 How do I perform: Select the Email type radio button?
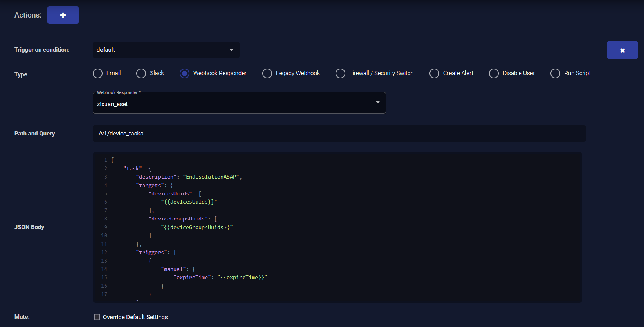tap(97, 74)
